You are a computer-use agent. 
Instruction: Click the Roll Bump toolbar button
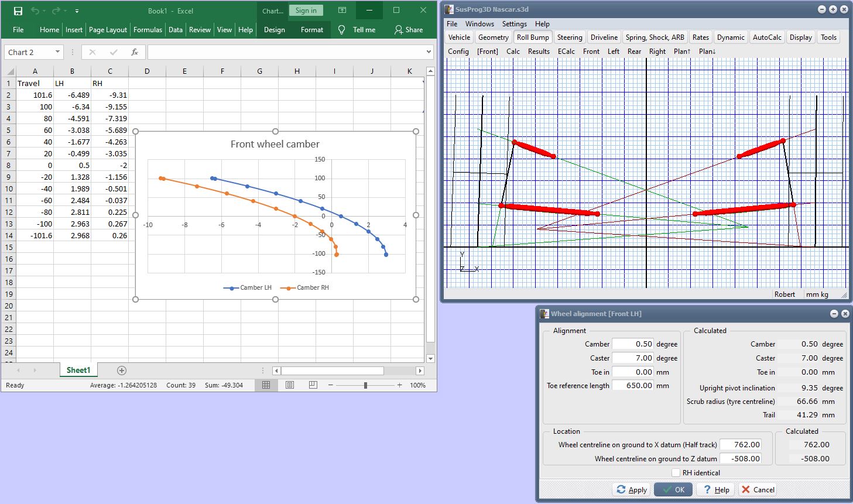pyautogui.click(x=532, y=37)
